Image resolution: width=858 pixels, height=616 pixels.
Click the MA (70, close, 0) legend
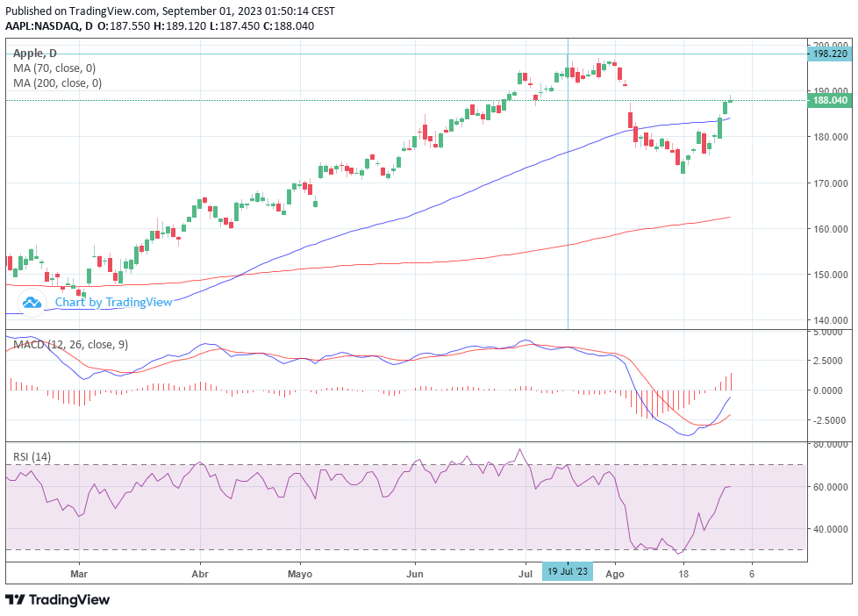pos(54,68)
